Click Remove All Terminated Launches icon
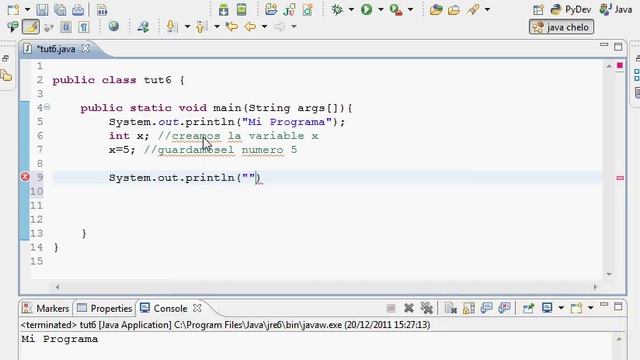 tap(427, 308)
